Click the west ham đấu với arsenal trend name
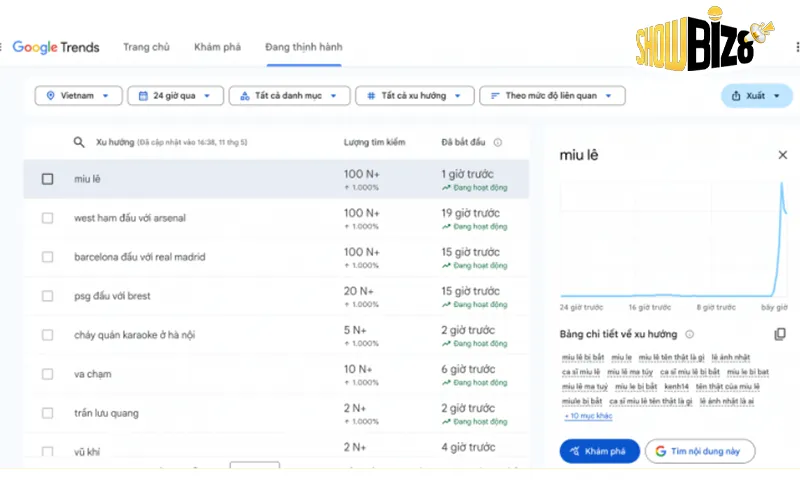 point(130,218)
